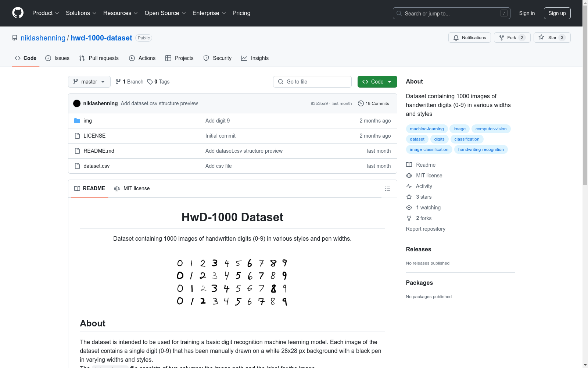
Task: Open the Insights tab
Action: point(255,58)
